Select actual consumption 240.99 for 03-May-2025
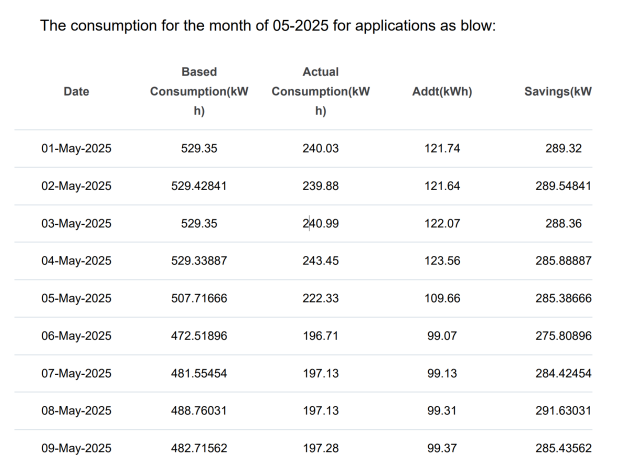 (x=320, y=224)
